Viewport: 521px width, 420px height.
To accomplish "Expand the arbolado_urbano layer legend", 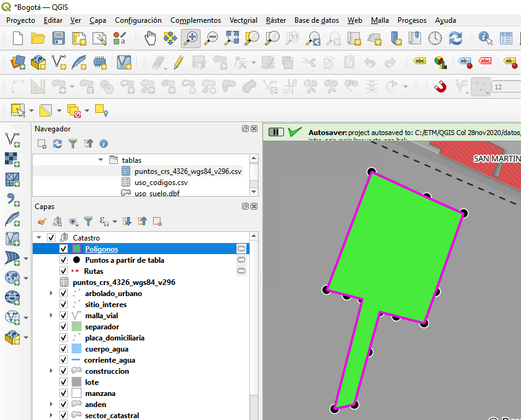I will (51, 293).
